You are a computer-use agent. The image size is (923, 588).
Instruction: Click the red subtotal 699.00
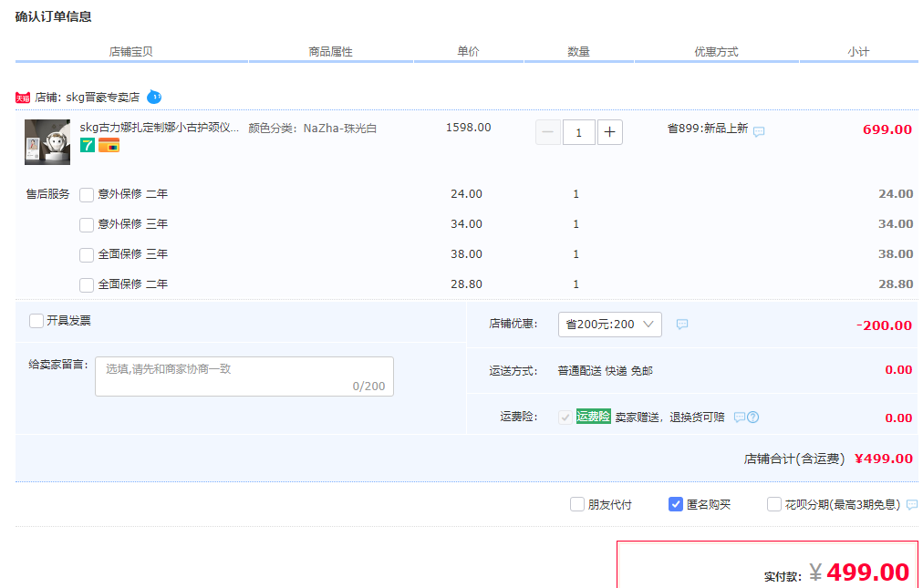pos(887,129)
